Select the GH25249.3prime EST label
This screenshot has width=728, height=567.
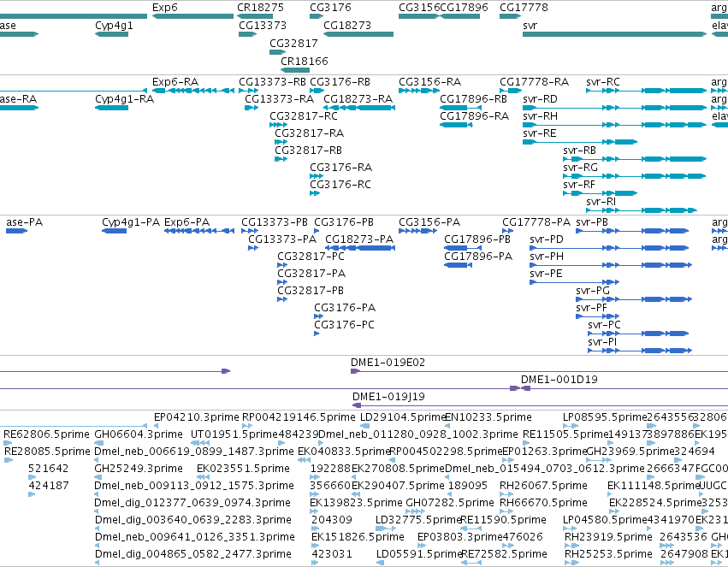pyautogui.click(x=139, y=469)
